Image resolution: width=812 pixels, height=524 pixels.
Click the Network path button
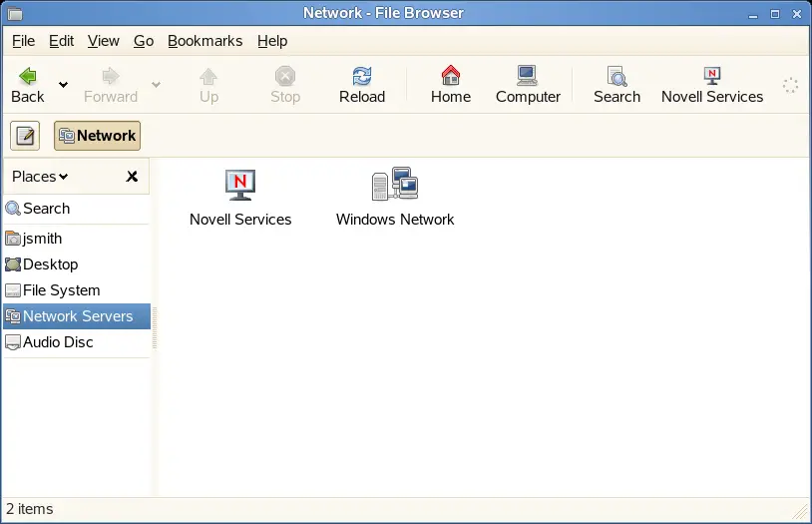click(97, 136)
